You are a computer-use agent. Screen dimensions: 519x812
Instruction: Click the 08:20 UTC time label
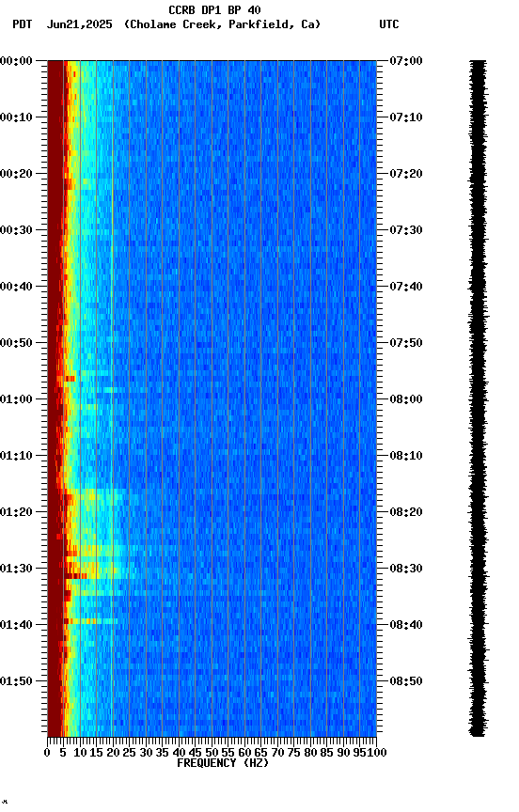click(x=406, y=512)
